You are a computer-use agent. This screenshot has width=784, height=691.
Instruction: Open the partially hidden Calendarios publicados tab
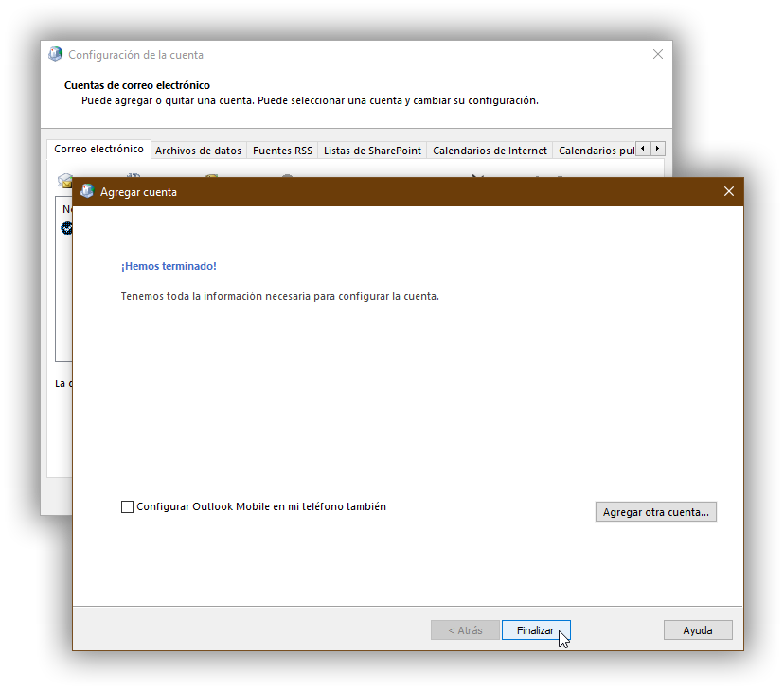pos(596,151)
